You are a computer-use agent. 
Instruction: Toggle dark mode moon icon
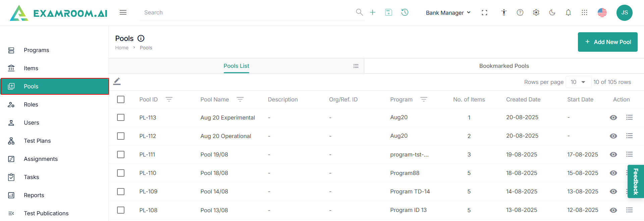point(552,12)
